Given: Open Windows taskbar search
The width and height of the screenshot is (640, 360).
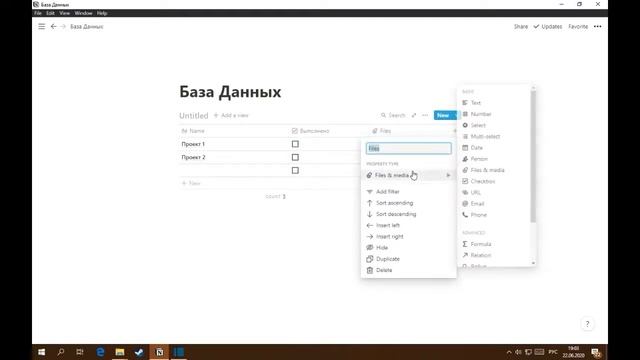Looking at the screenshot, I should 61,352.
